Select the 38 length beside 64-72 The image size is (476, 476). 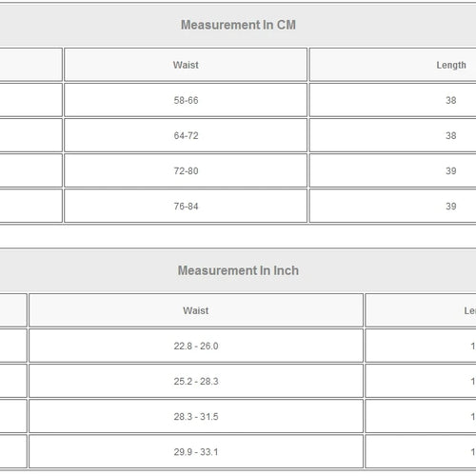pos(393,135)
